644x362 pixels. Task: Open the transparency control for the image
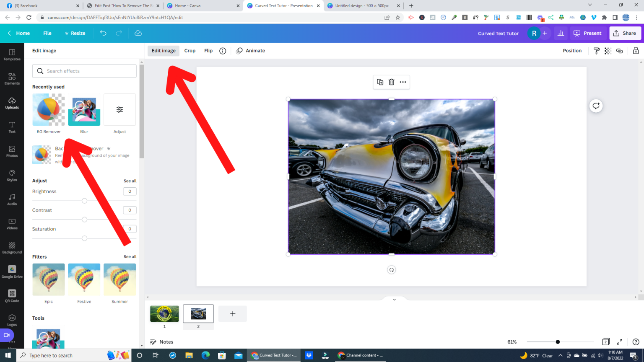608,50
